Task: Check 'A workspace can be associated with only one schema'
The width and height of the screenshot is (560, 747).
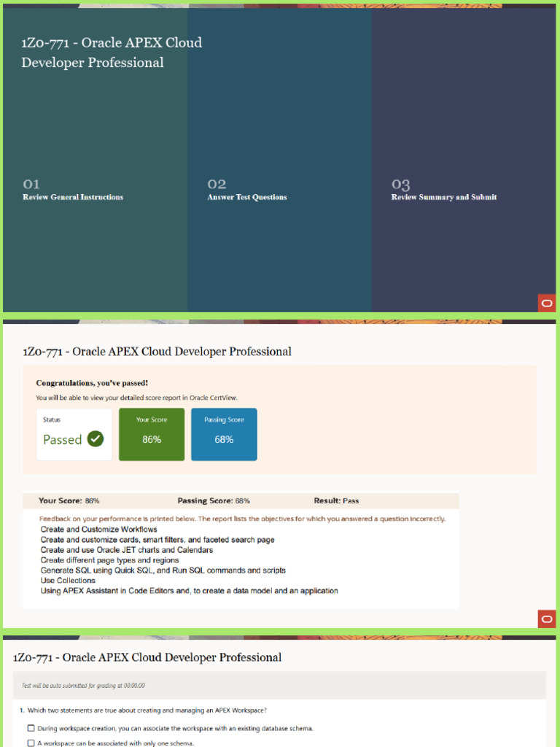Action: 31,743
